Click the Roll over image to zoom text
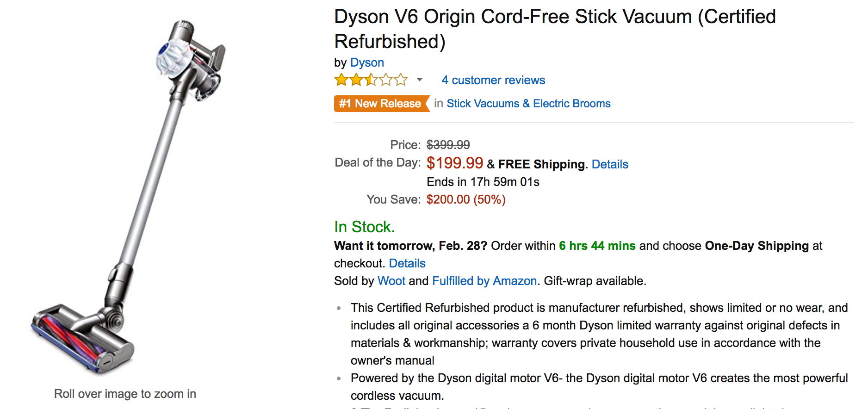This screenshot has height=409, width=868. point(125,394)
